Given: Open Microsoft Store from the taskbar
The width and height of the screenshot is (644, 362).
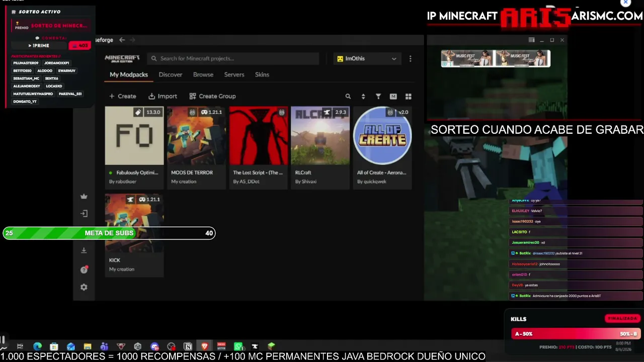Looking at the screenshot, I should click(54, 346).
